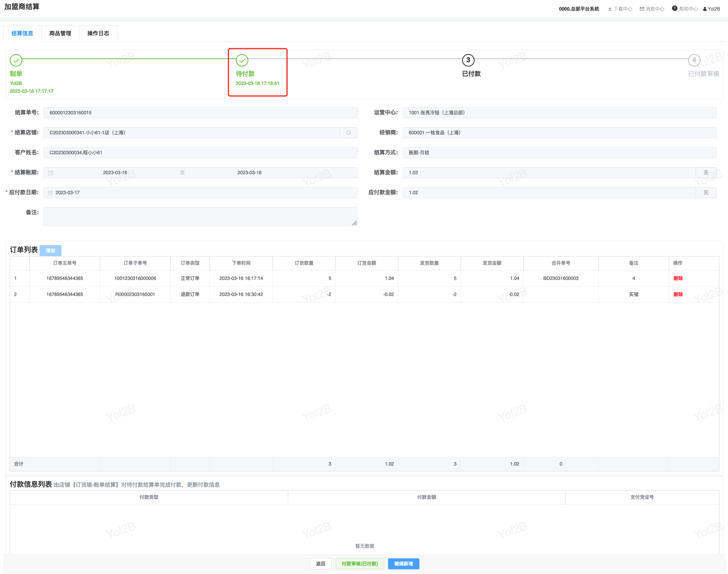
Task: Click the step 4 已付款审核 circle
Action: tap(694, 60)
